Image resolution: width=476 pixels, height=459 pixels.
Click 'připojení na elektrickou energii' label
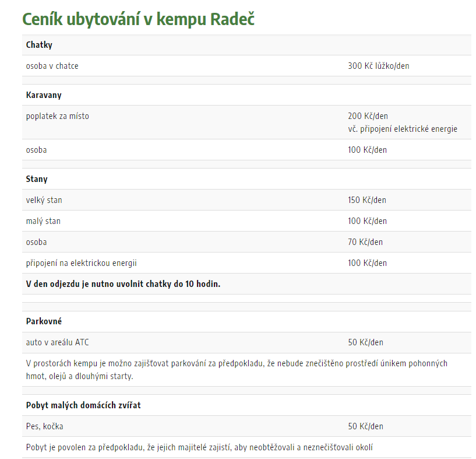(81, 263)
